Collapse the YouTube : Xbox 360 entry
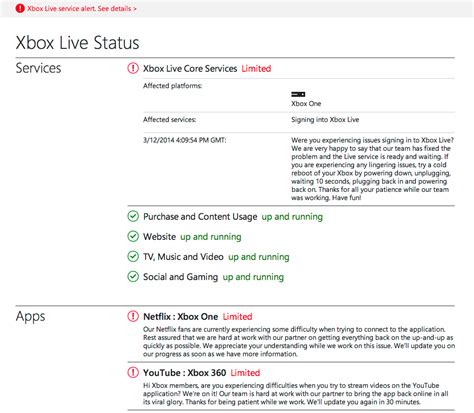Screen dimensions: 474x413 [x=185, y=373]
